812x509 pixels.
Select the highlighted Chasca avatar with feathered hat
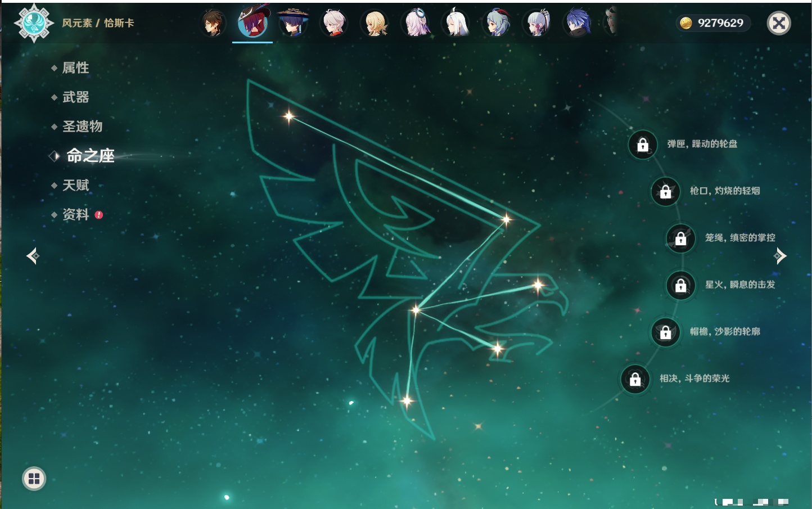252,22
